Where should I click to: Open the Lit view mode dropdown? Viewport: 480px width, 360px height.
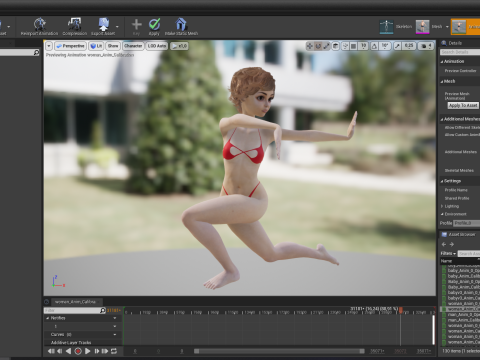click(96, 46)
